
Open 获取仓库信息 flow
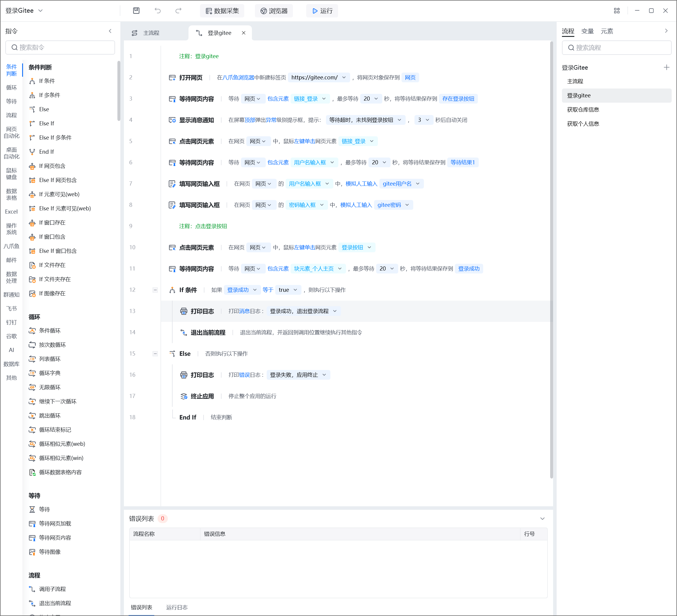click(x=617, y=109)
